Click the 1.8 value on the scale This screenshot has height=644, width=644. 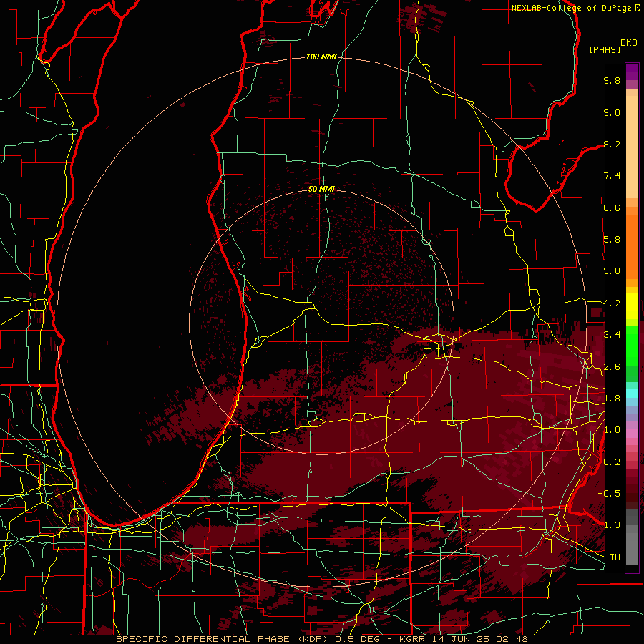pyautogui.click(x=612, y=399)
